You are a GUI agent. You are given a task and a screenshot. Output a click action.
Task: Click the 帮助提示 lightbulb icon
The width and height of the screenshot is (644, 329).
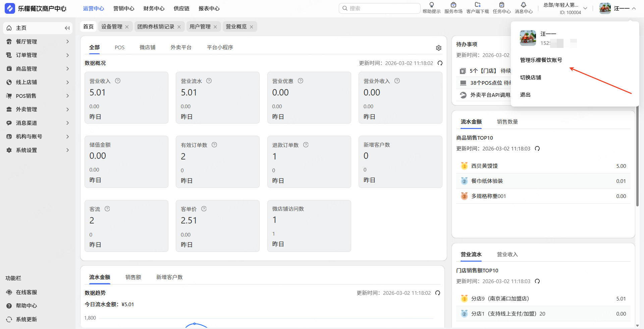point(431,5)
